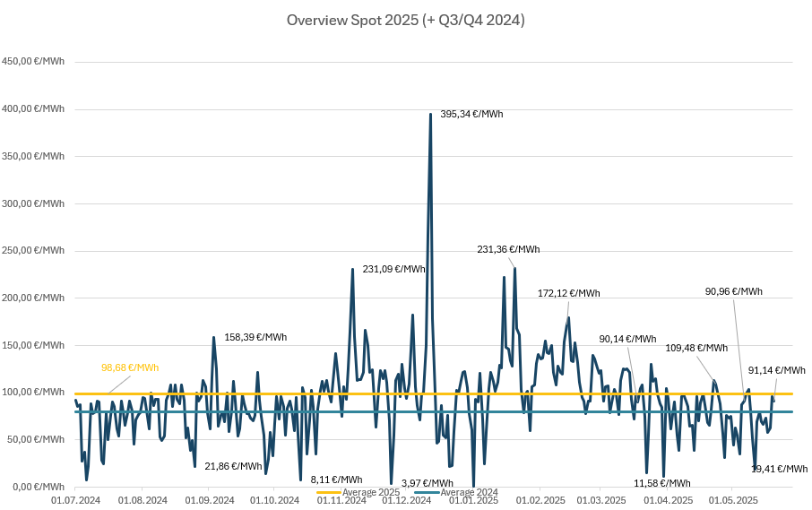The height and width of the screenshot is (510, 812).
Task: Click the 109,48 €/MWh data label
Action: pos(696,348)
